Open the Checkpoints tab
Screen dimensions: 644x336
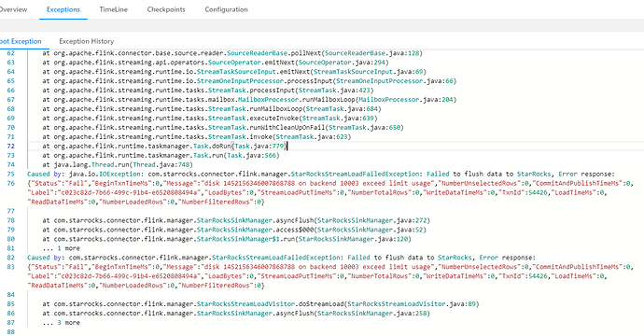pos(166,9)
